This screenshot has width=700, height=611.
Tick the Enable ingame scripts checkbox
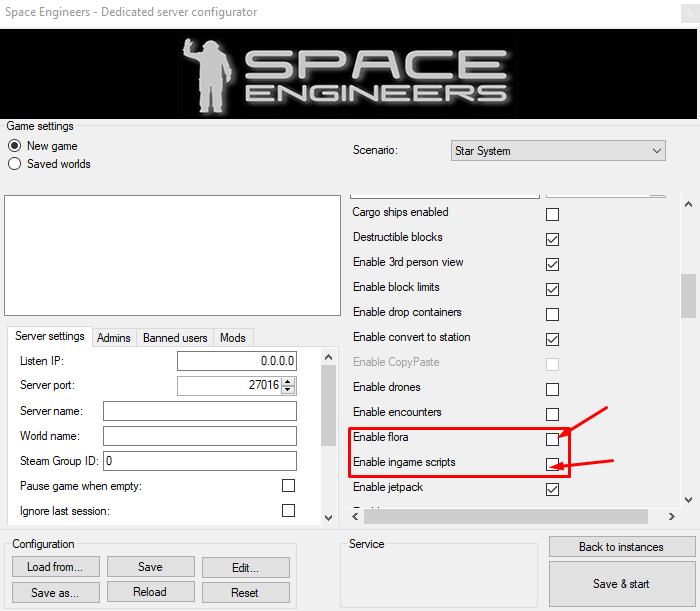(x=552, y=464)
